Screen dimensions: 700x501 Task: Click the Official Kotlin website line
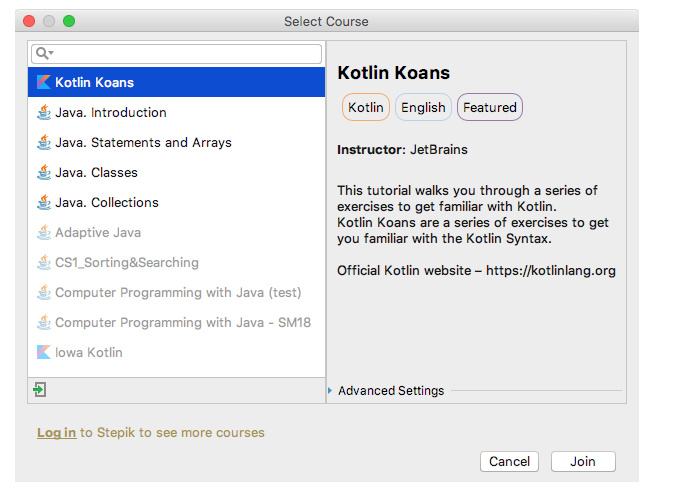click(476, 271)
